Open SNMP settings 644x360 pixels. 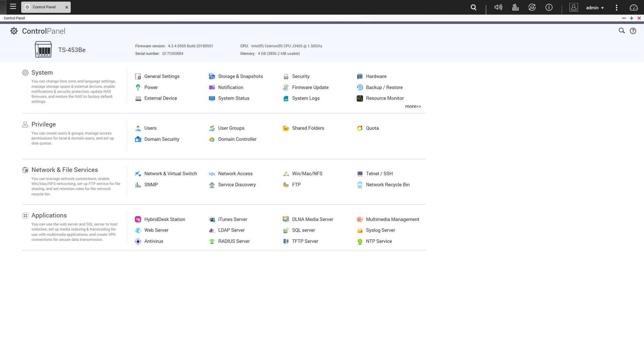coord(146,185)
